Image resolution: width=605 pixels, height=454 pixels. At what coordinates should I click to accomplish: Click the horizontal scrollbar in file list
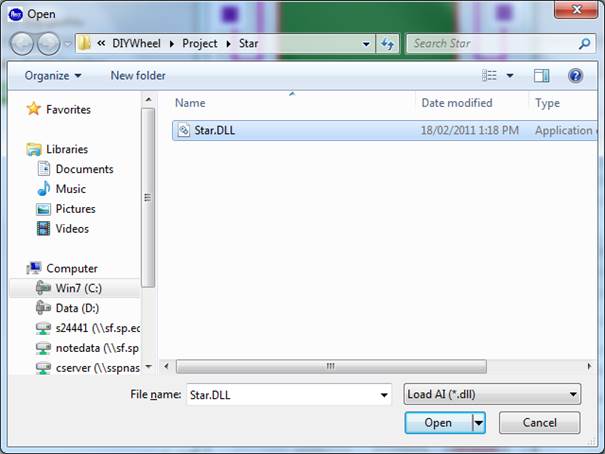(330, 366)
